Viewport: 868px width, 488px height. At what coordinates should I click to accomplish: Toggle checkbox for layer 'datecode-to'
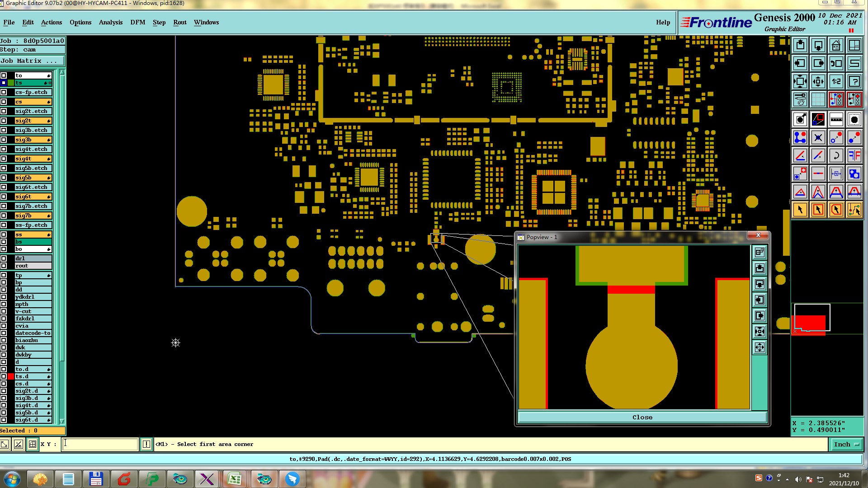click(x=4, y=333)
